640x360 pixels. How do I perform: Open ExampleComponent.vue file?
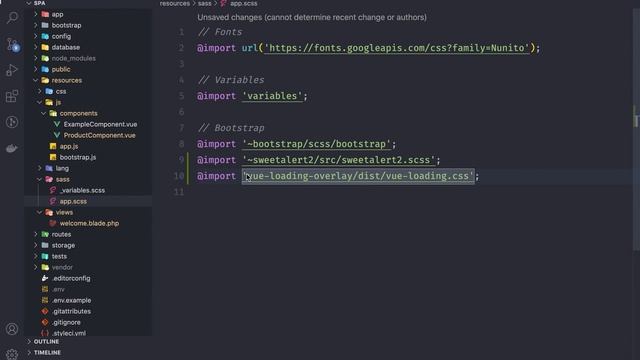click(100, 124)
